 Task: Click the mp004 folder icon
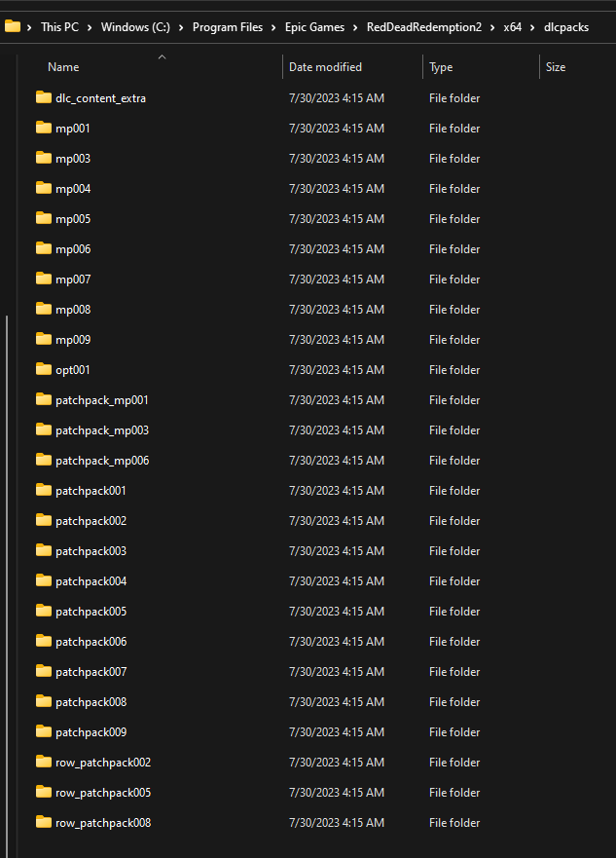(x=44, y=188)
